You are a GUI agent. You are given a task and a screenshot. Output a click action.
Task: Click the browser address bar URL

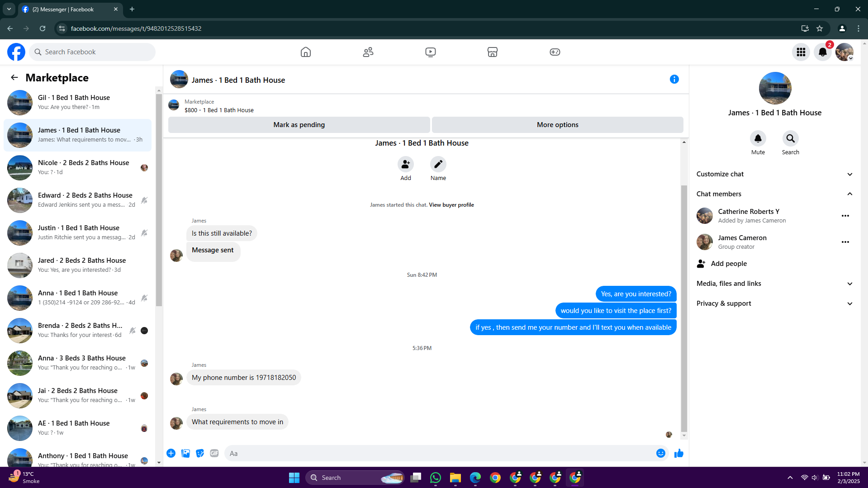(136, 28)
